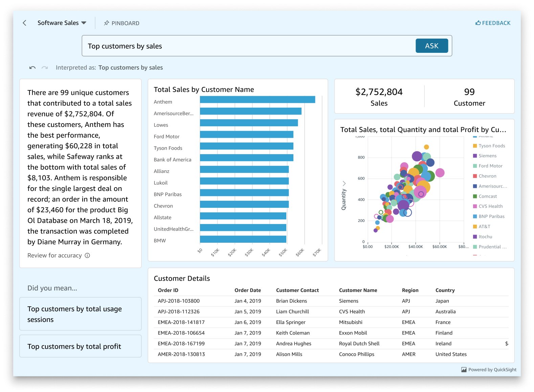Screen dimensions: 534x392
Task: Click the Royal Dutch Shell customer cell
Action: coord(359,344)
